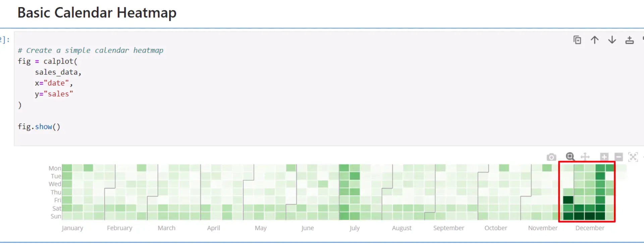The image size is (644, 245).
Task: Click the Sun weekday axis label
Action: pos(56,216)
